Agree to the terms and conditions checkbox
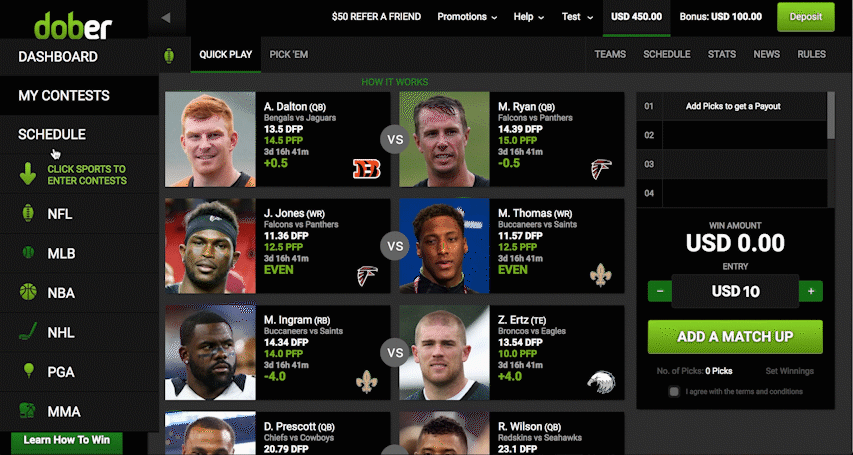The image size is (853, 455). coord(674,391)
